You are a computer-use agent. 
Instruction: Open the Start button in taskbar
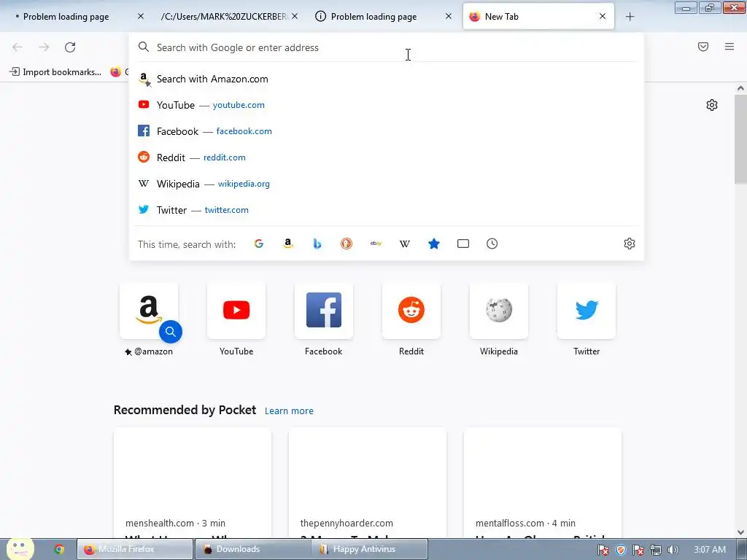click(20, 548)
